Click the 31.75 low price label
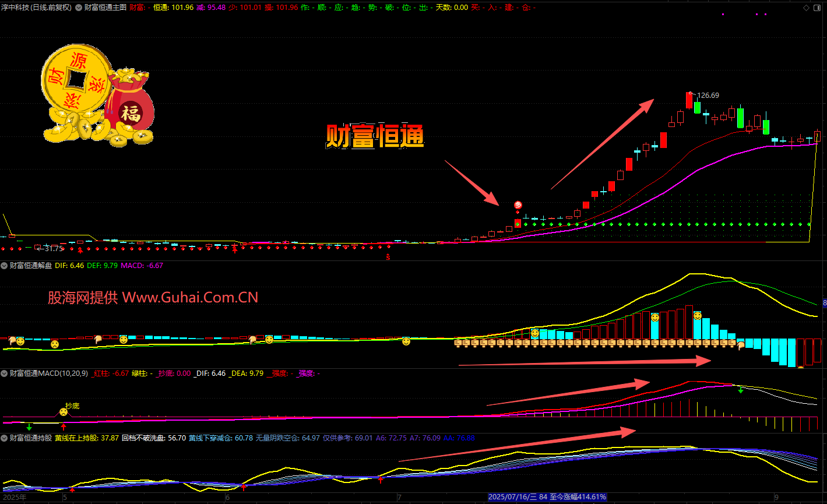Image resolution: width=827 pixels, height=504 pixels. coord(52,249)
